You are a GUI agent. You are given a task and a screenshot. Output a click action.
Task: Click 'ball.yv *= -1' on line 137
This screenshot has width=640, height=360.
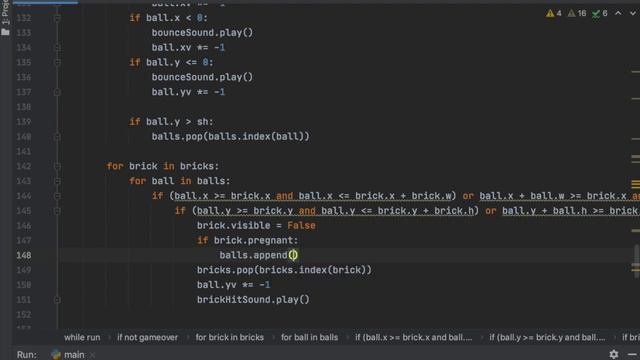tap(188, 92)
